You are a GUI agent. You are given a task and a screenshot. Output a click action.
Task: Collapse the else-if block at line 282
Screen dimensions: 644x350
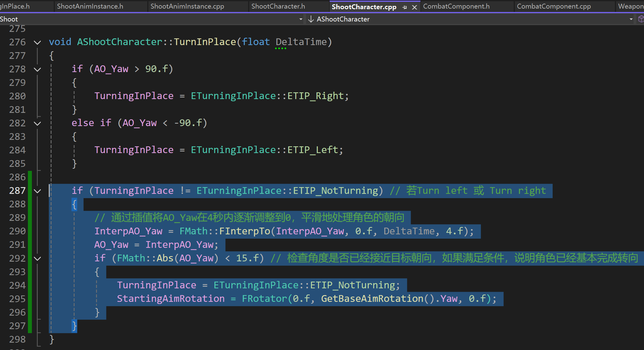click(x=37, y=123)
